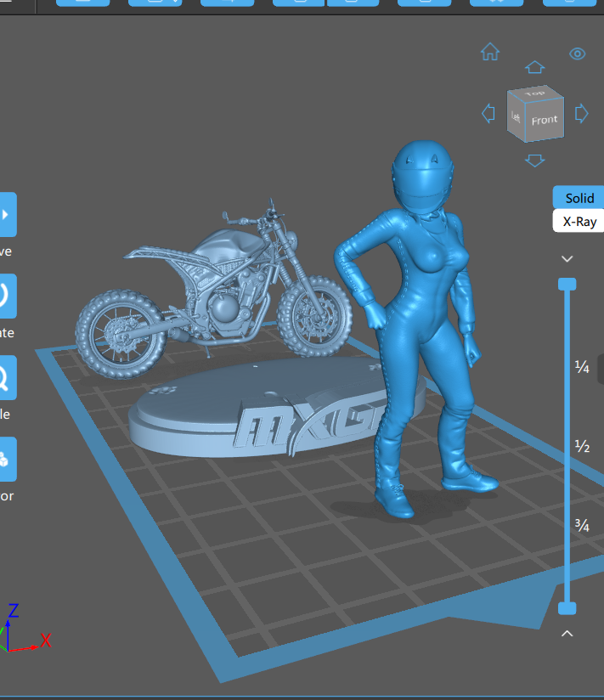
Task: Click the home view reset icon
Action: tap(489, 52)
